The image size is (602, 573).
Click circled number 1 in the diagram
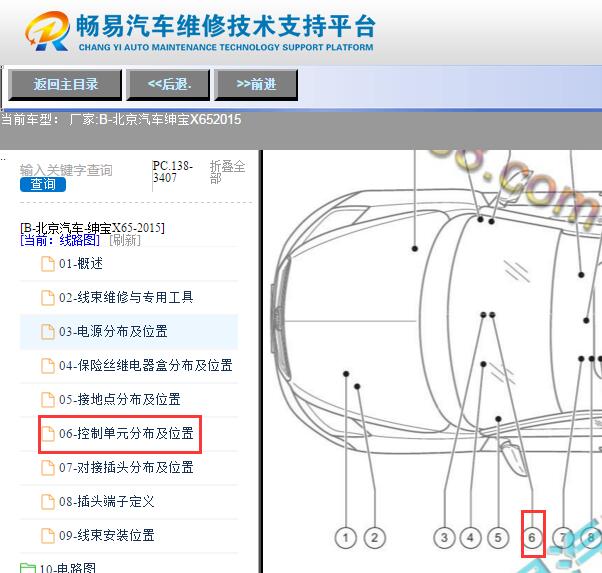[346, 538]
